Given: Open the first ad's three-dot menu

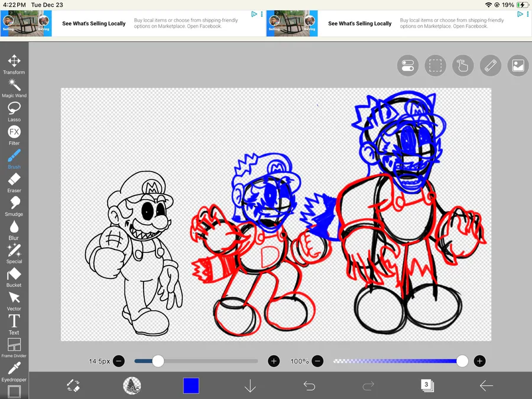Looking at the screenshot, I should (x=262, y=14).
